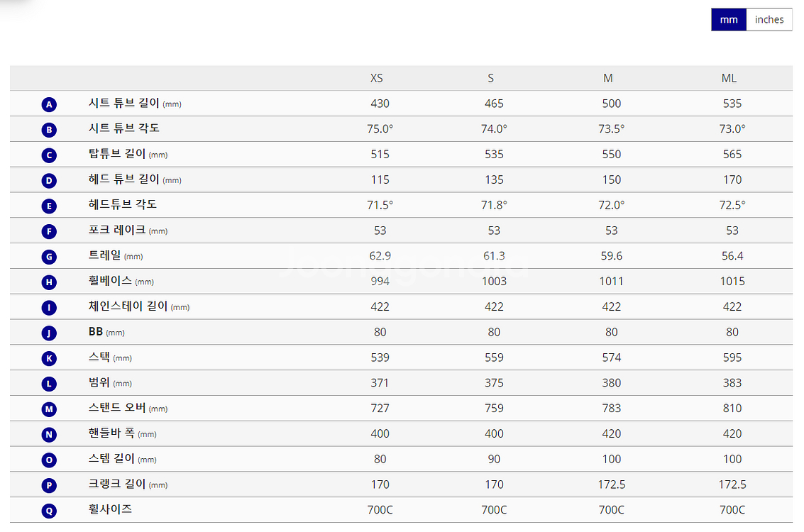
Task: Click the Q wheel size icon
Action: point(49,511)
